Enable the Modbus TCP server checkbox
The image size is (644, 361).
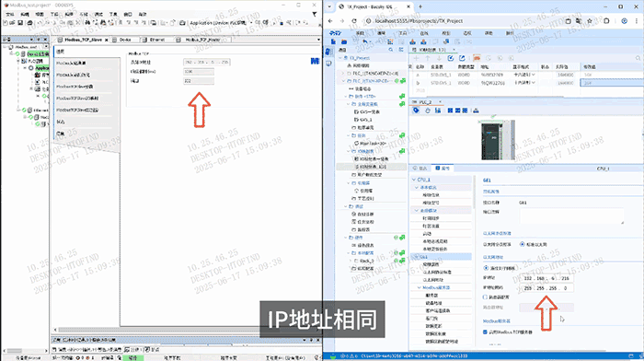485,332
